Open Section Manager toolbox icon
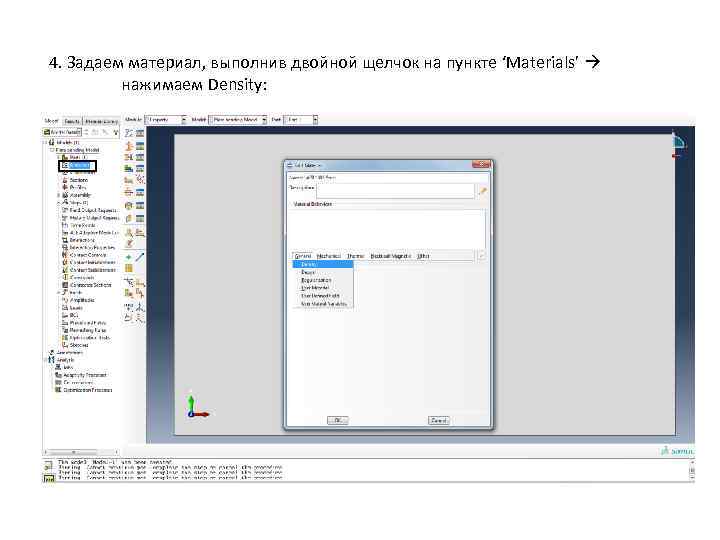This screenshot has height=540, width=720. tap(140, 146)
